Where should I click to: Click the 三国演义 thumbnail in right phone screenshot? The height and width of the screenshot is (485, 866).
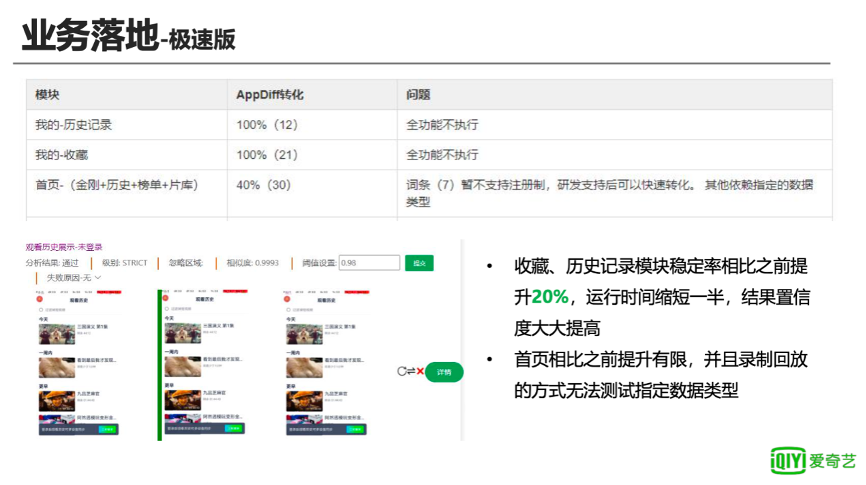click(x=304, y=335)
